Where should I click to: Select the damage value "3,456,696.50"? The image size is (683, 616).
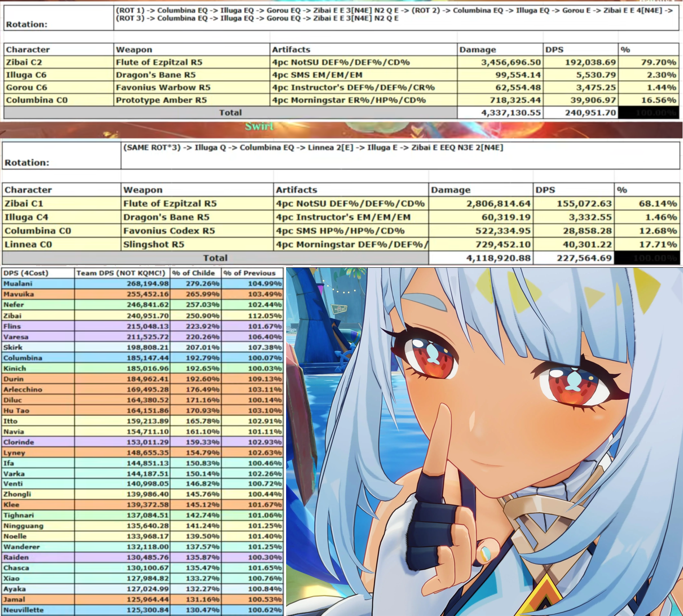click(500, 62)
